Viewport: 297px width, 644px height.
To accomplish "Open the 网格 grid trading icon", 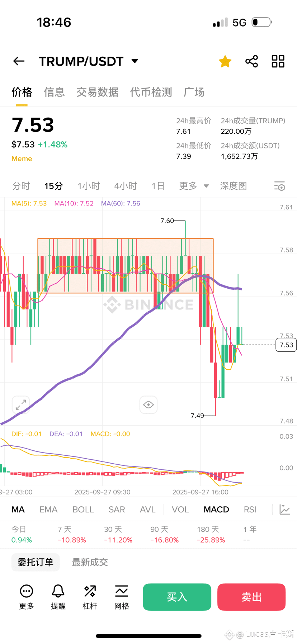I will (x=122, y=597).
